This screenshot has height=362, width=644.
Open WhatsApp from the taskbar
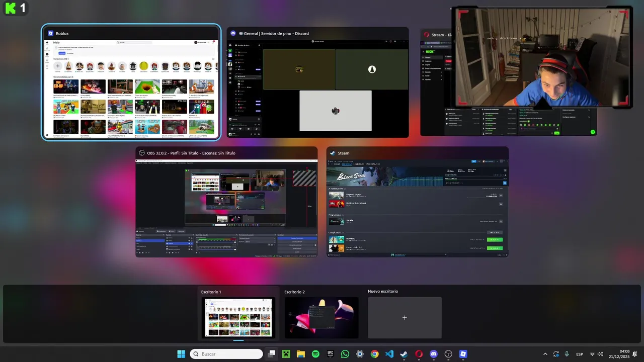click(x=345, y=354)
